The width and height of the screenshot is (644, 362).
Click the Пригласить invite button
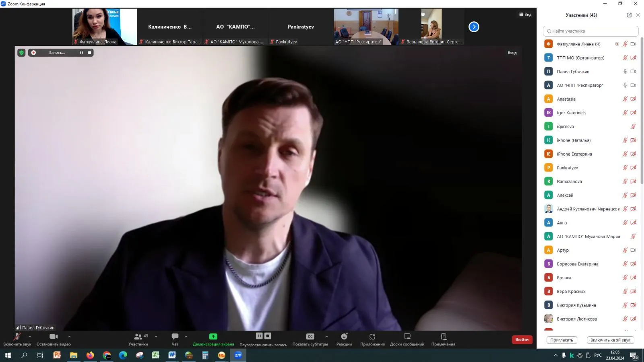tap(561, 340)
